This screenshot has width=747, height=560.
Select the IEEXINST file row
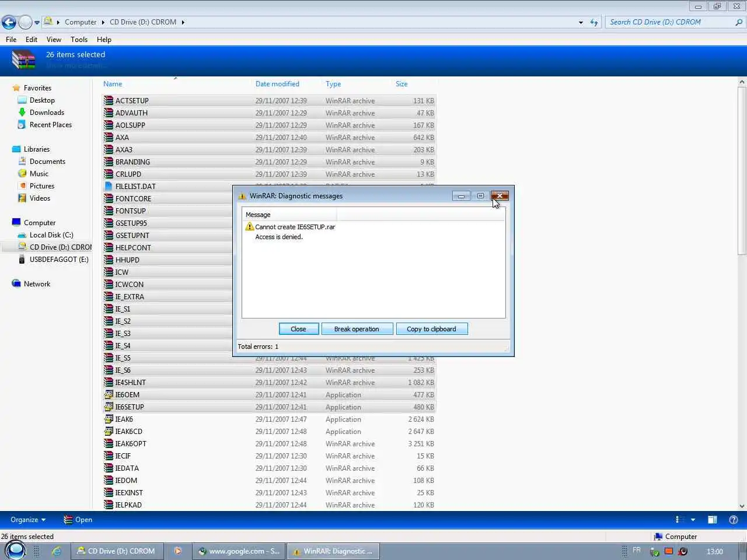269,492
